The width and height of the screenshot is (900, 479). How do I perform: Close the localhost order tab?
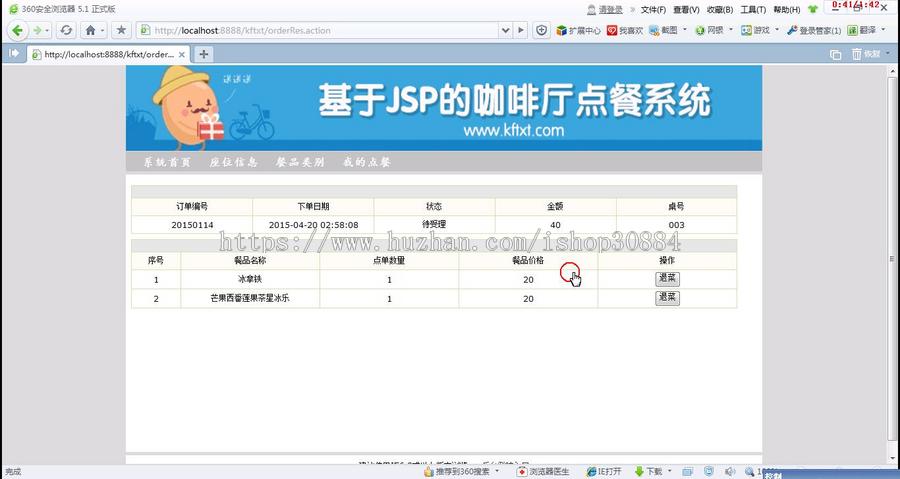[x=181, y=54]
